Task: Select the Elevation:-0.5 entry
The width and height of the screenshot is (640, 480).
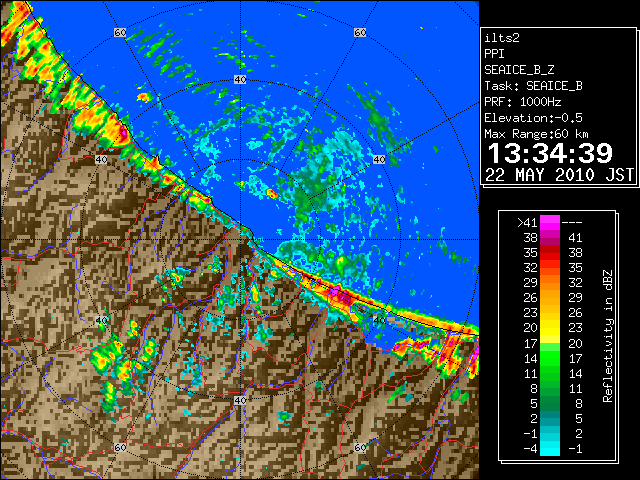Action: pyautogui.click(x=533, y=118)
